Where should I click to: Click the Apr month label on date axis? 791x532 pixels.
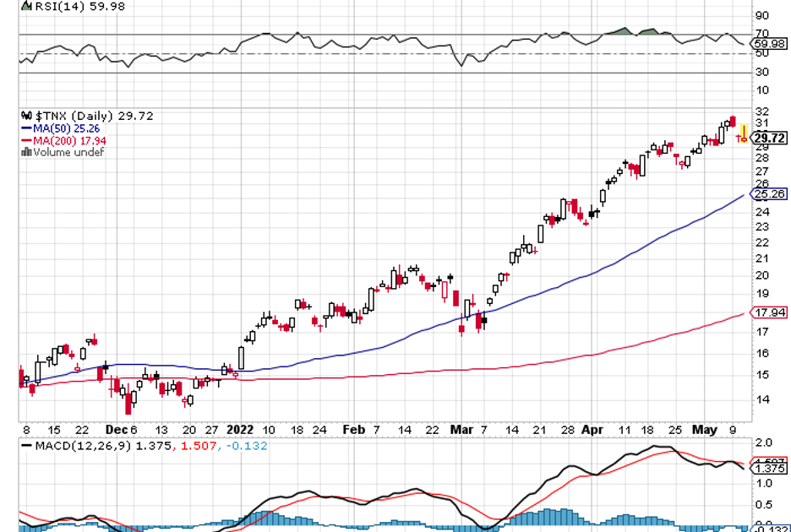592,430
